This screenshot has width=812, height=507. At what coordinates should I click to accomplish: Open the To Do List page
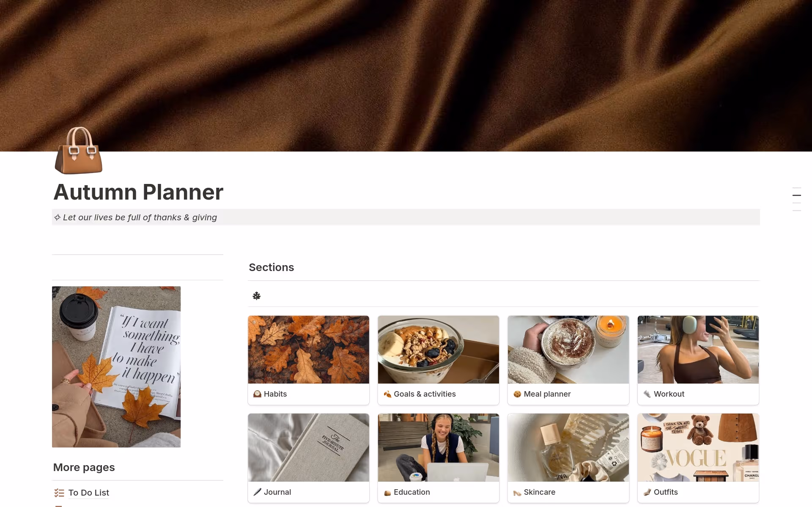pyautogui.click(x=88, y=493)
